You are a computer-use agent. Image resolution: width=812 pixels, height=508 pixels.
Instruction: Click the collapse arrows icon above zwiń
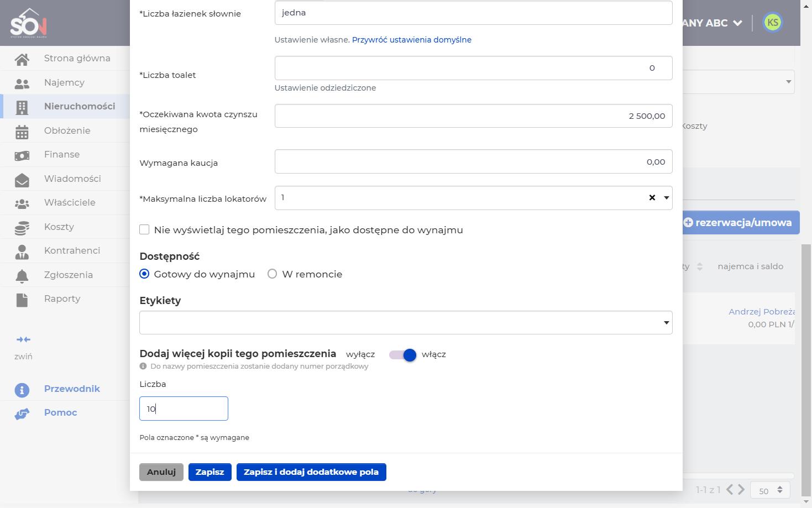pos(23,339)
